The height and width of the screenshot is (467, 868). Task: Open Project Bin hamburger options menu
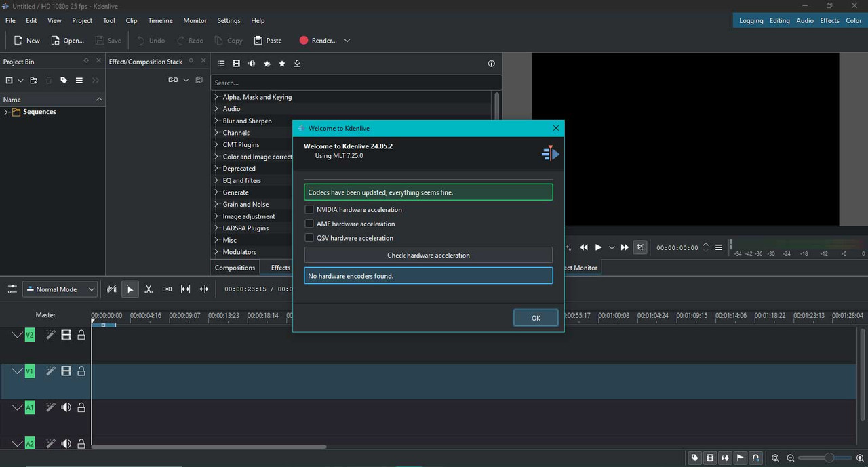tap(79, 80)
